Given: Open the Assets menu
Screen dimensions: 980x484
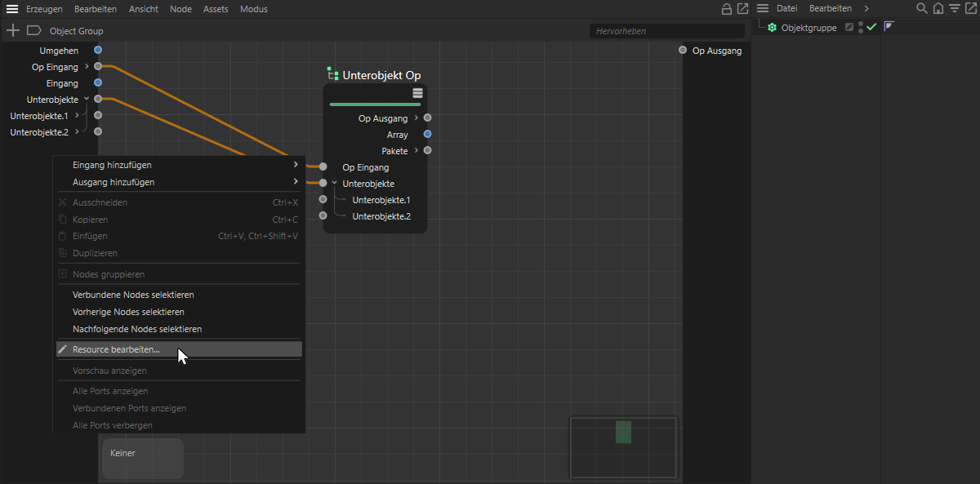Looking at the screenshot, I should pos(216,9).
